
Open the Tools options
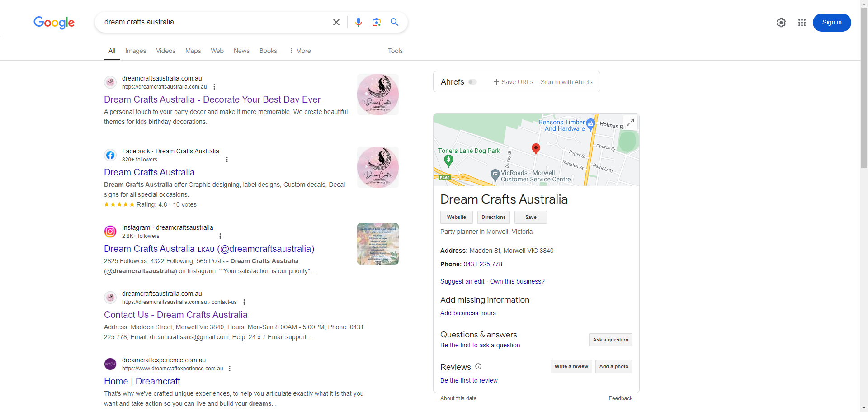(395, 51)
